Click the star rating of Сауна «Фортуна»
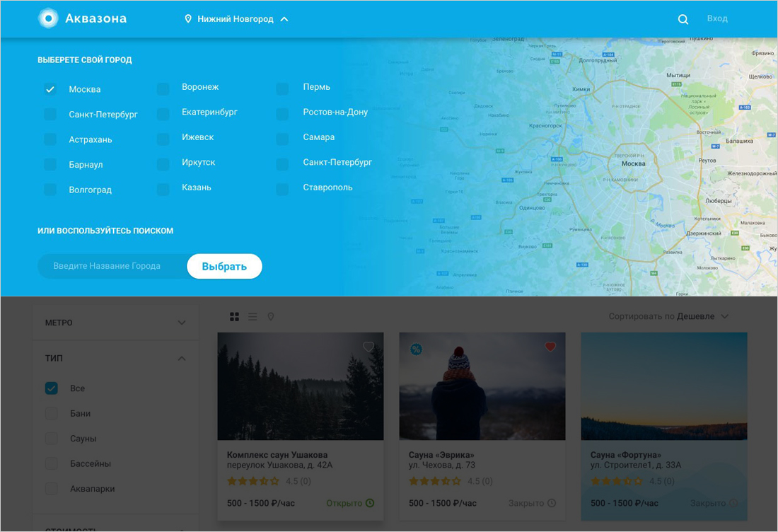This screenshot has width=778, height=532. (x=617, y=481)
